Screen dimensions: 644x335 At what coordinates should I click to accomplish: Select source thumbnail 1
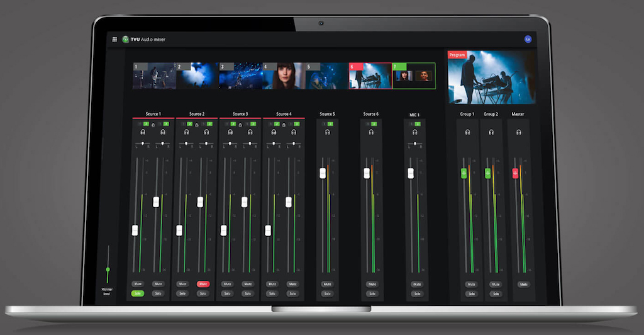[x=155, y=76]
